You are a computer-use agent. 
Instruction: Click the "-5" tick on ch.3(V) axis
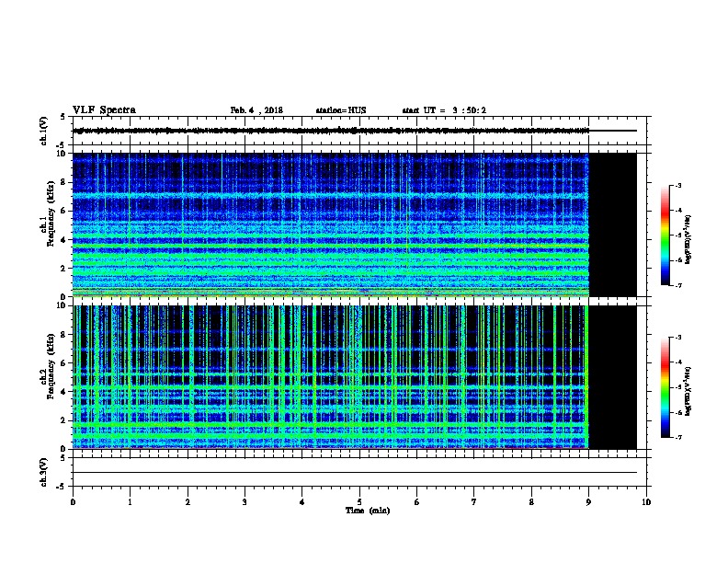62,487
